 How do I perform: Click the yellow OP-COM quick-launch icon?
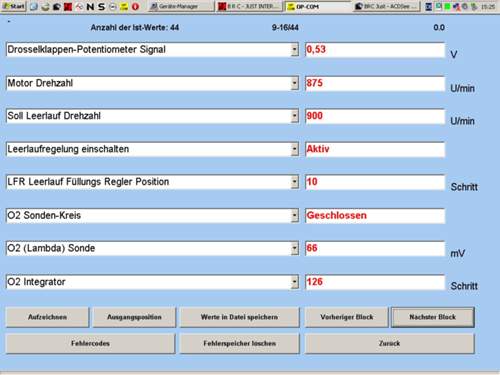[x=124, y=6]
